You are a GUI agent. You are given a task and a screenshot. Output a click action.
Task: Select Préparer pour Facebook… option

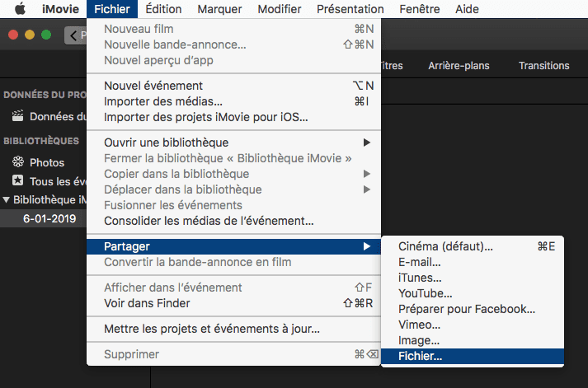tap(473, 310)
